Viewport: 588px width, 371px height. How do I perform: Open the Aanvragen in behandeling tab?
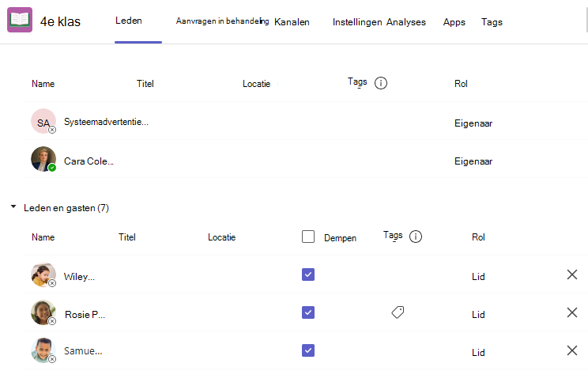click(222, 21)
